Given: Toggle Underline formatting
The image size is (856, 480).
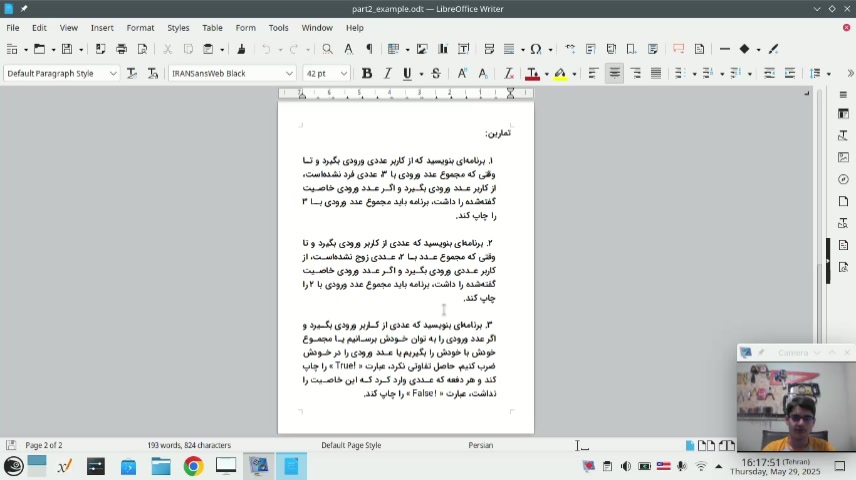Looking at the screenshot, I should (407, 73).
